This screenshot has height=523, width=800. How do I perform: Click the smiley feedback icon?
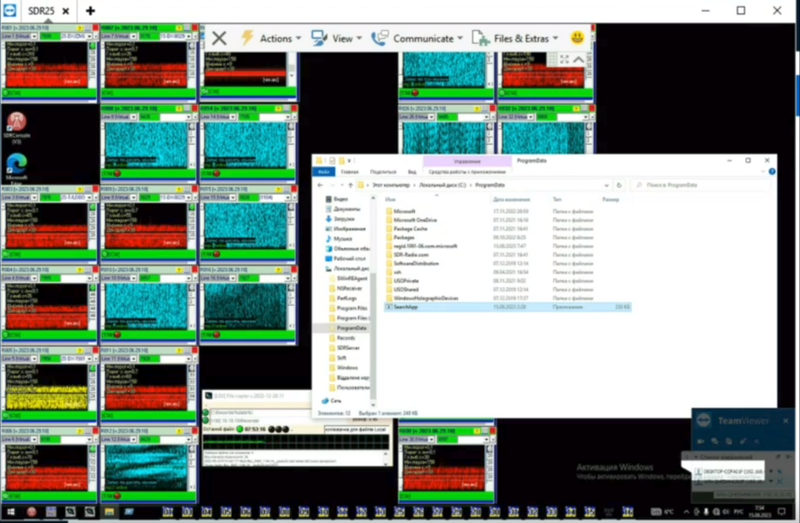[577, 38]
